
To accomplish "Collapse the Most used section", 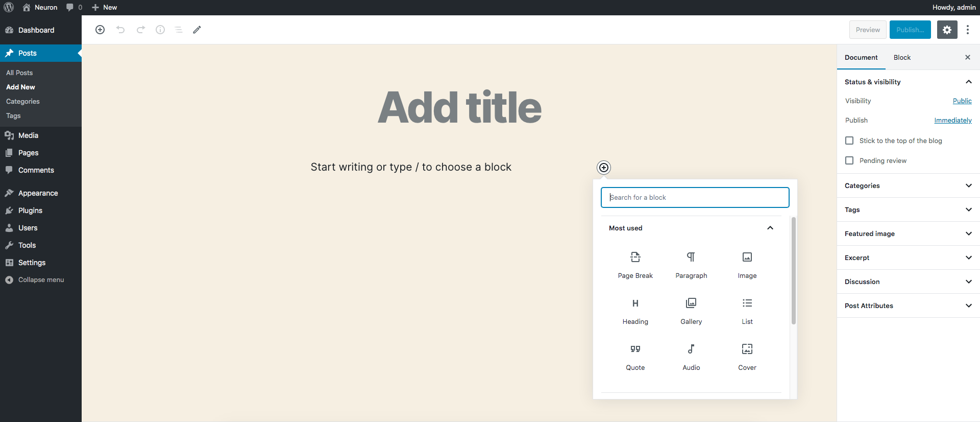I will coord(691,228).
